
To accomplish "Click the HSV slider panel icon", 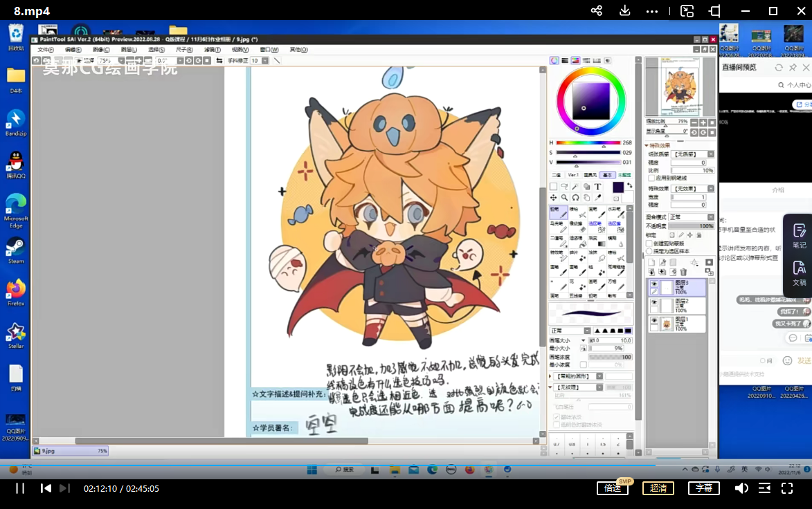I will pyautogui.click(x=575, y=61).
